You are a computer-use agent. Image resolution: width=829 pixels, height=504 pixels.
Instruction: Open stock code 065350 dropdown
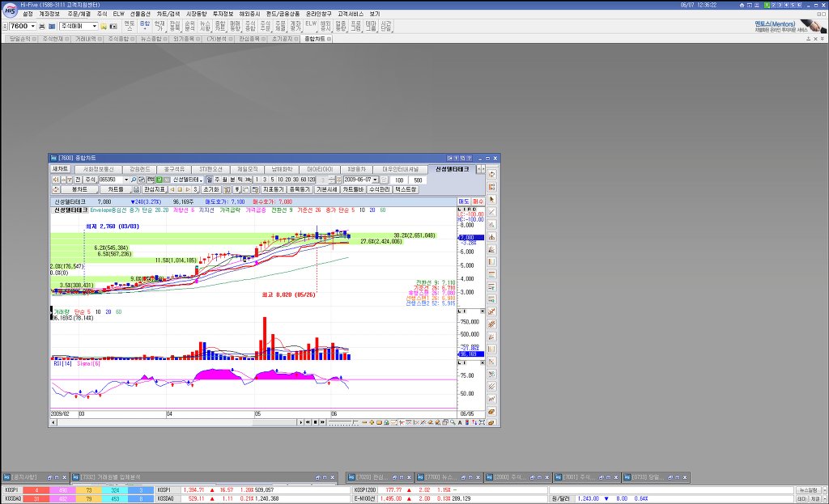coord(125,180)
